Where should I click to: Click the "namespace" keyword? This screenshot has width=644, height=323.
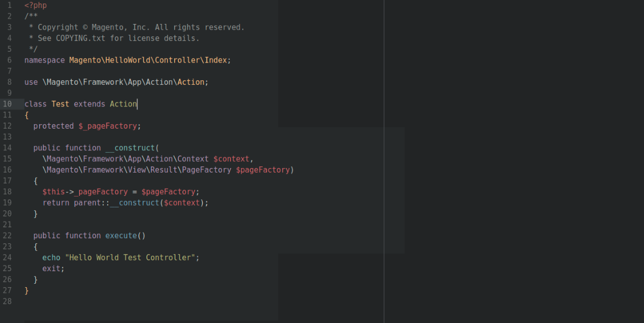tap(45, 60)
